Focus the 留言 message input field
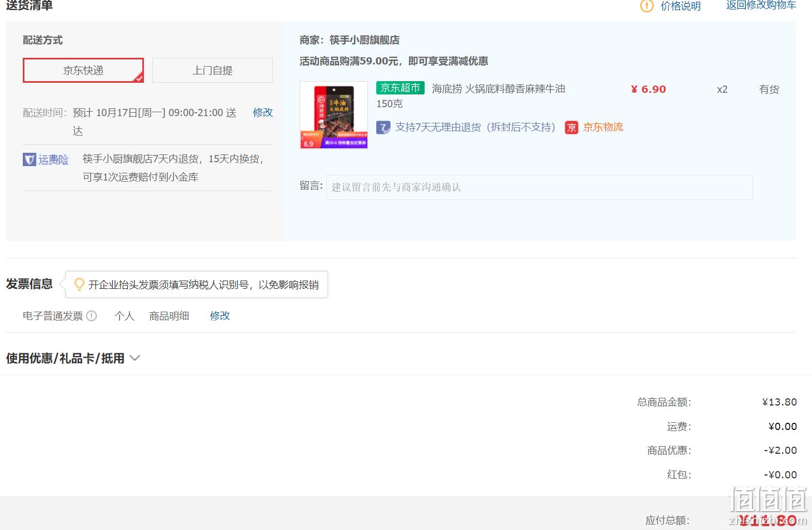The image size is (812, 530). pyautogui.click(x=539, y=187)
